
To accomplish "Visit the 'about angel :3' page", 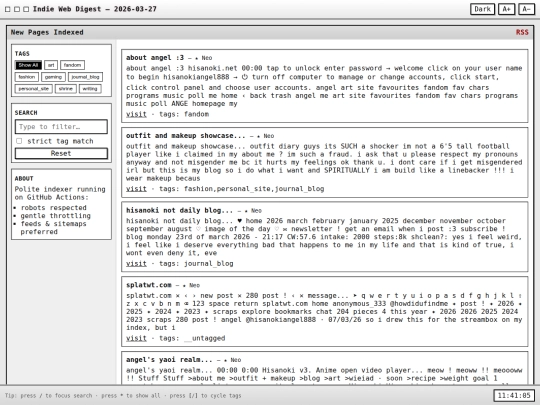I will pos(136,114).
